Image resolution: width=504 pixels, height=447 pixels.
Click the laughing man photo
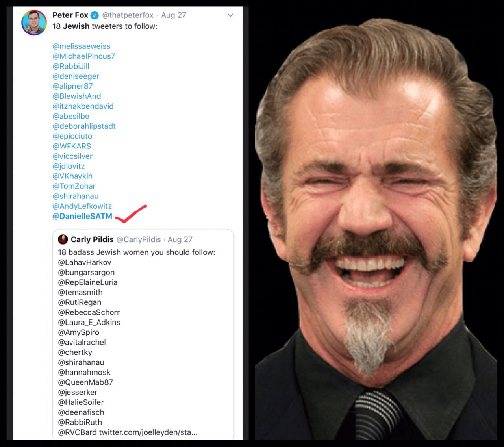(x=376, y=229)
